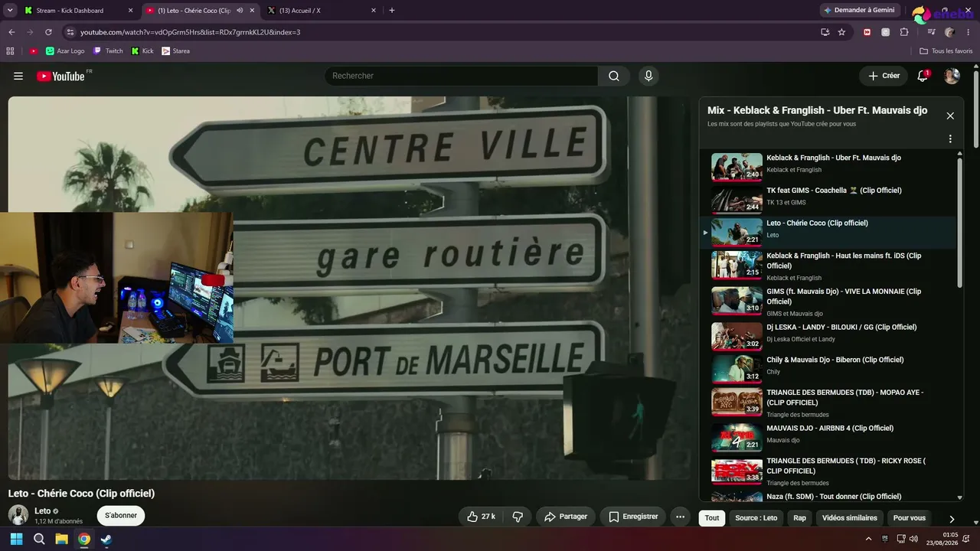Image resolution: width=980 pixels, height=551 pixels.
Task: Expand the tab search dropdown arrow
Action: (10, 11)
